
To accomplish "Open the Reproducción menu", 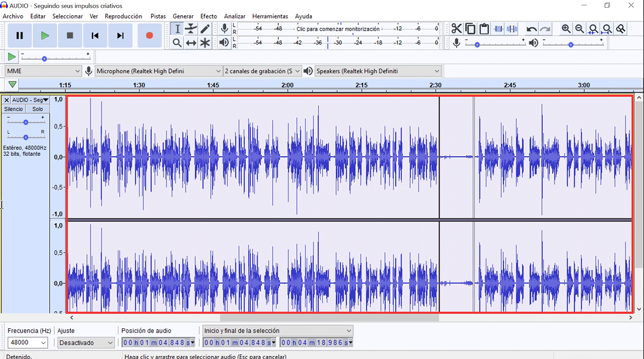I will point(123,16).
